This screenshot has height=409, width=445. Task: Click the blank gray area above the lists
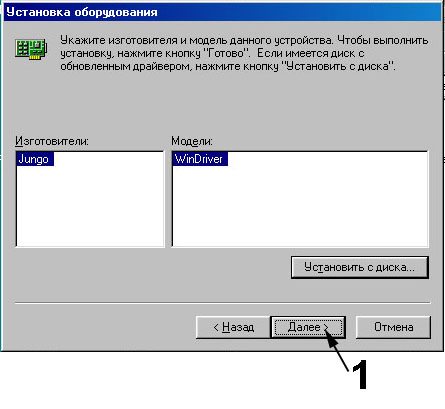pyautogui.click(x=222, y=103)
